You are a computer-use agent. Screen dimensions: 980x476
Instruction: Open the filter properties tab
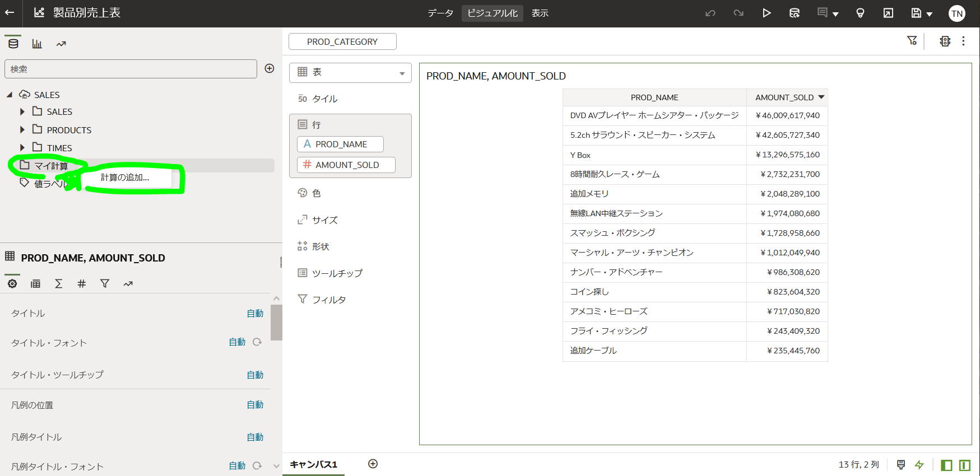105,283
